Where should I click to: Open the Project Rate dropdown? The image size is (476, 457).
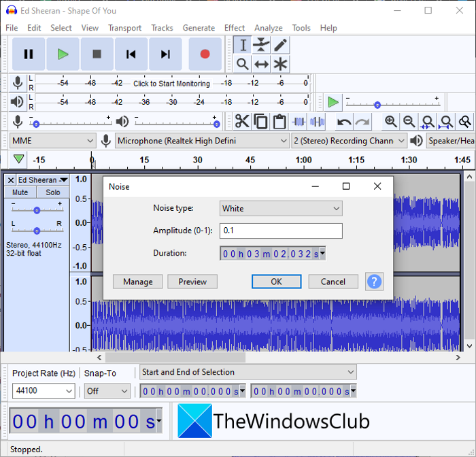coord(44,391)
